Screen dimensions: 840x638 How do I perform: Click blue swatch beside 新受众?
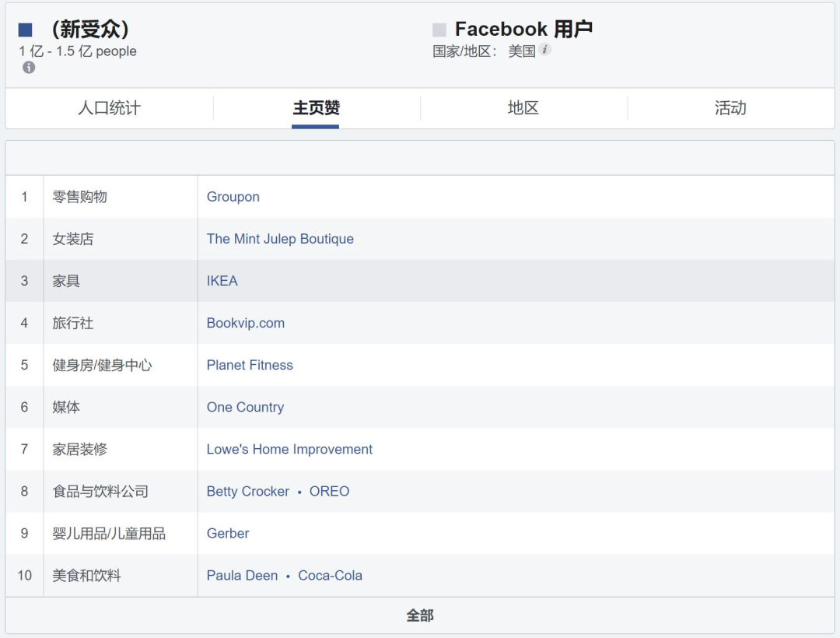26,30
